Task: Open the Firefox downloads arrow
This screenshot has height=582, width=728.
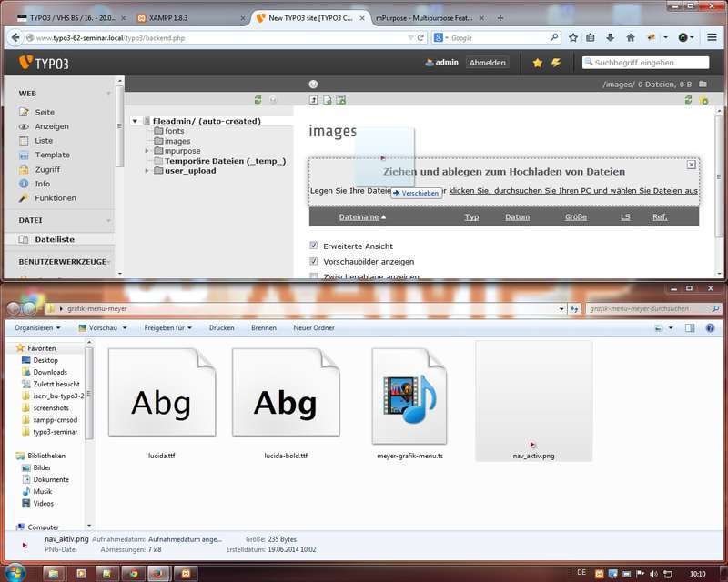Action: pyautogui.click(x=610, y=37)
